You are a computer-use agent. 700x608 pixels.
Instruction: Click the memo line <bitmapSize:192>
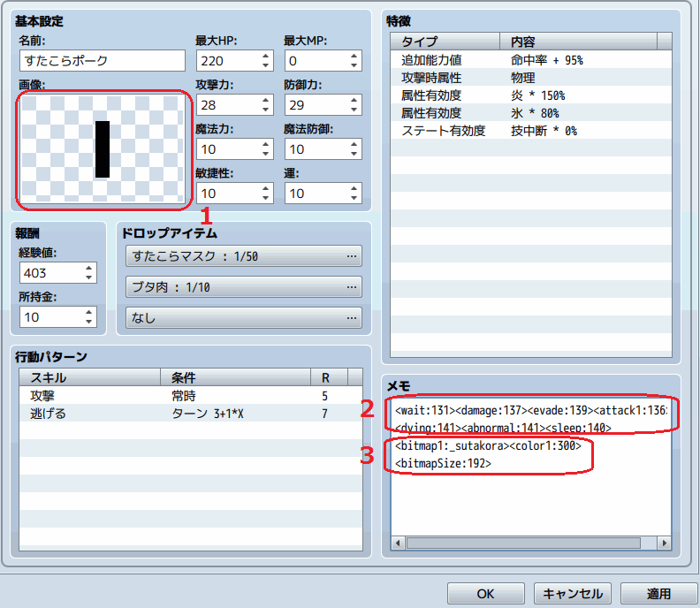444,463
